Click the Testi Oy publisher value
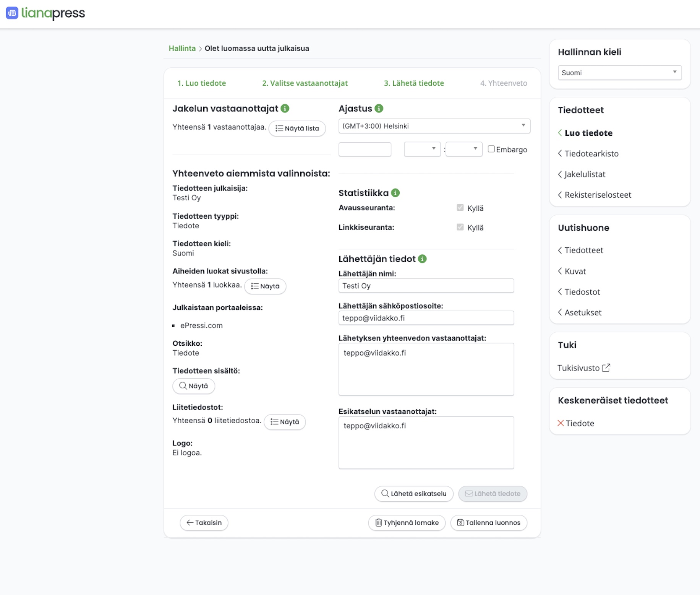 click(186, 198)
